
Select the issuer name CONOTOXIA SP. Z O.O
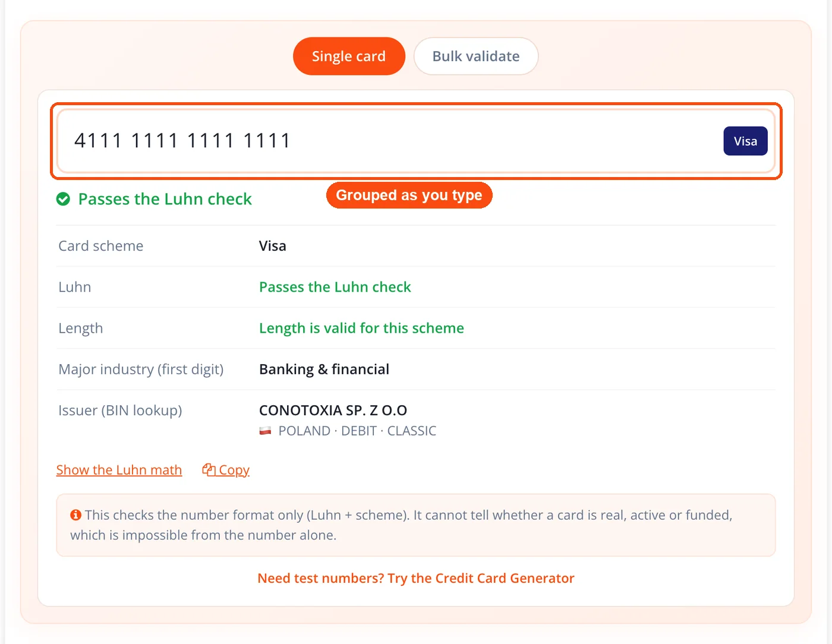pyautogui.click(x=333, y=410)
